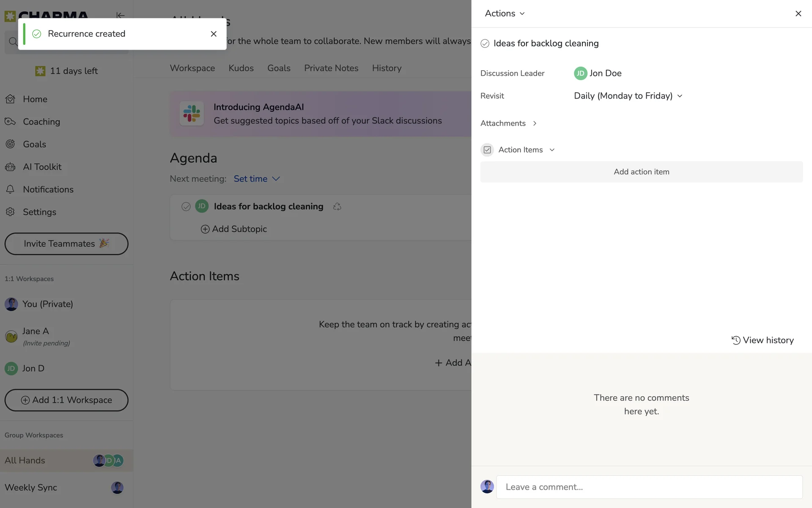
Task: Open Notifications bell in sidebar
Action: pos(10,190)
